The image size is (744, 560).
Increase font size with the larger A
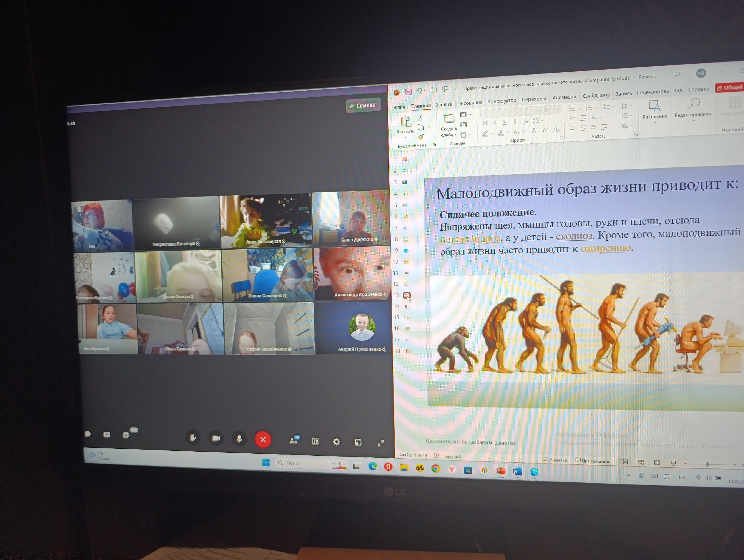(534, 130)
